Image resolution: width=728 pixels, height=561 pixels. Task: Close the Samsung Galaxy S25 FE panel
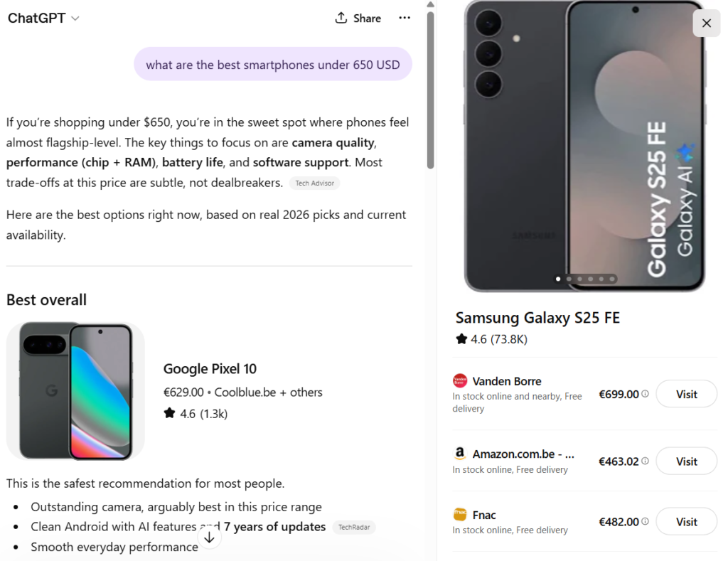[706, 23]
